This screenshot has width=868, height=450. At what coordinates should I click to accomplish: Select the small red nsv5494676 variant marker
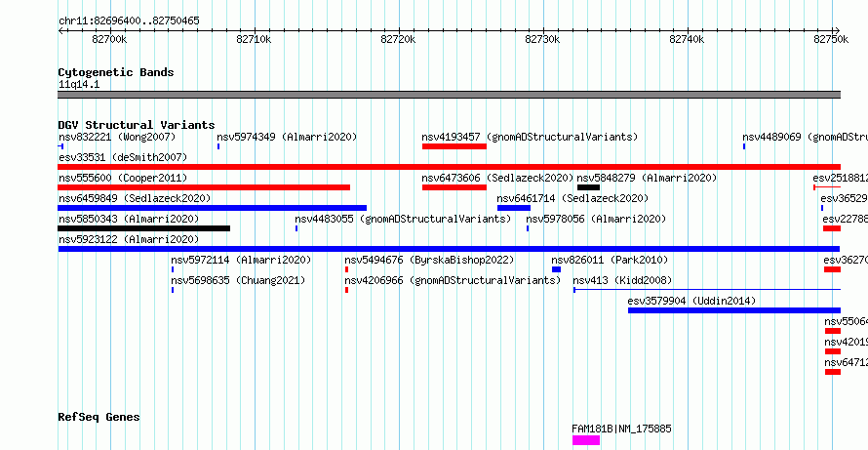click(x=346, y=269)
